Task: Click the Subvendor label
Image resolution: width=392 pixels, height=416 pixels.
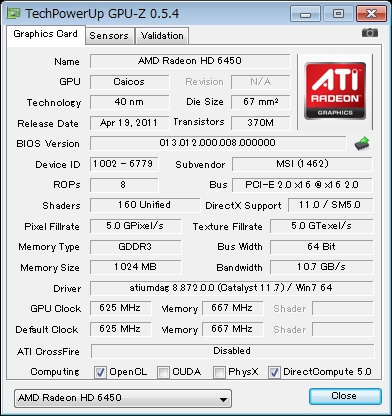Action: pos(200,165)
